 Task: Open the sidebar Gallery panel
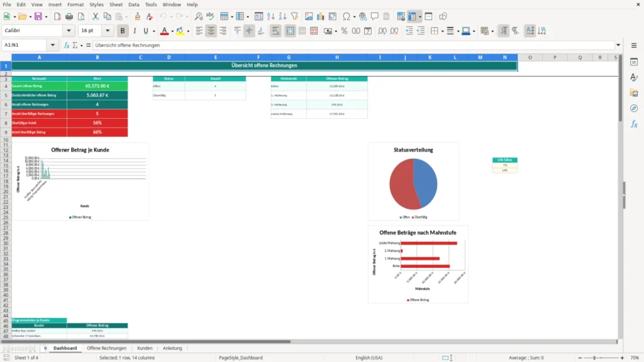(x=634, y=93)
